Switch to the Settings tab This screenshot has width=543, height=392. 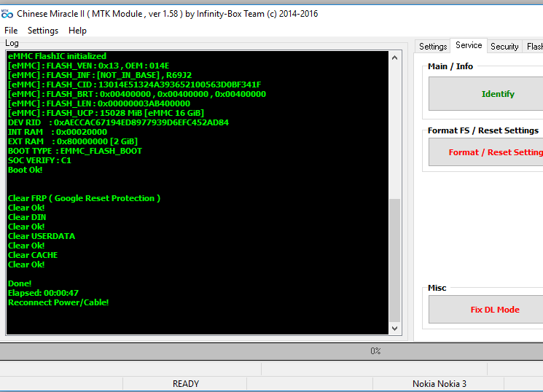[433, 47]
